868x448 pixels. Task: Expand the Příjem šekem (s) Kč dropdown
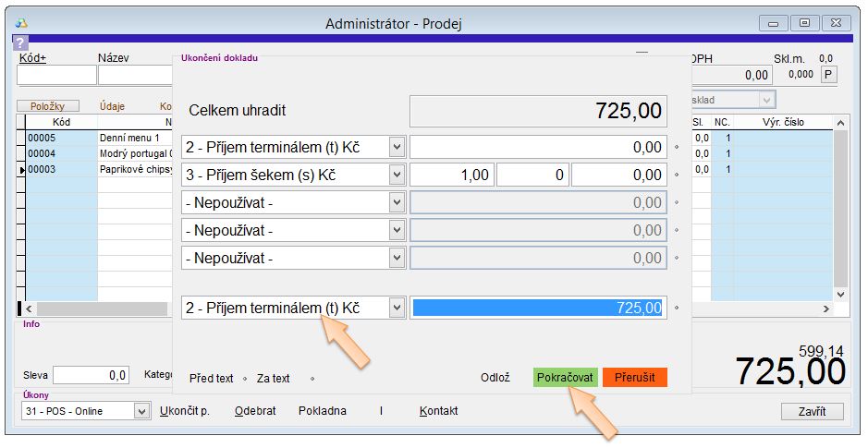pos(397,175)
